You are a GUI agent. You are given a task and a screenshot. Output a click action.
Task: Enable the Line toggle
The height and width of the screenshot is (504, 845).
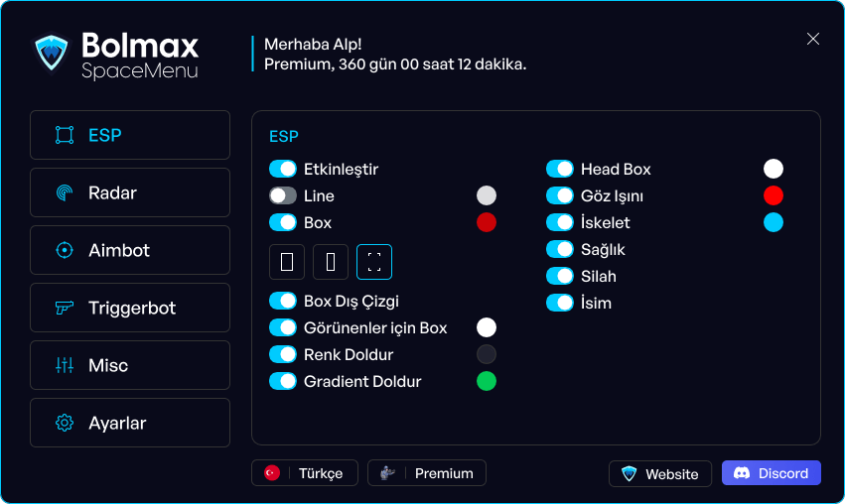(283, 195)
